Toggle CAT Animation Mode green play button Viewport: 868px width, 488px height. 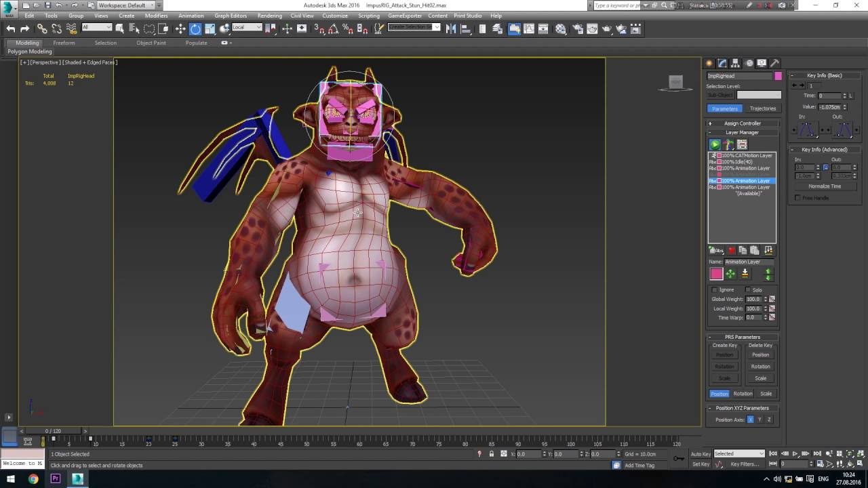715,144
